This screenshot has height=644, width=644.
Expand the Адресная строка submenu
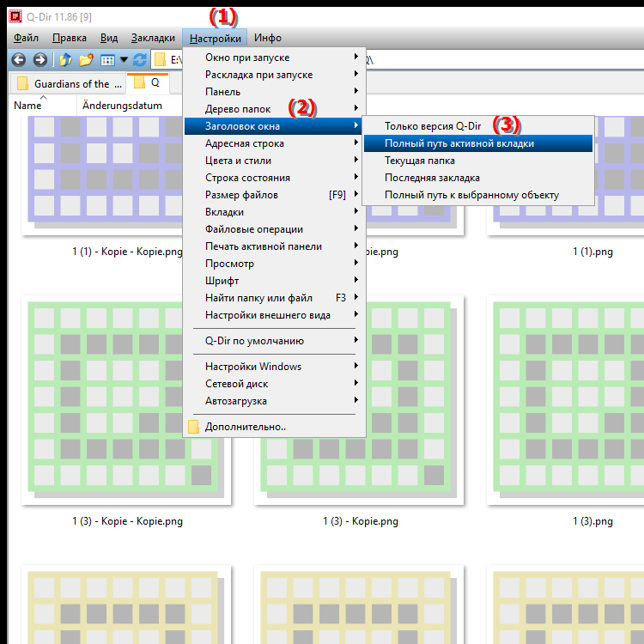coord(274,143)
